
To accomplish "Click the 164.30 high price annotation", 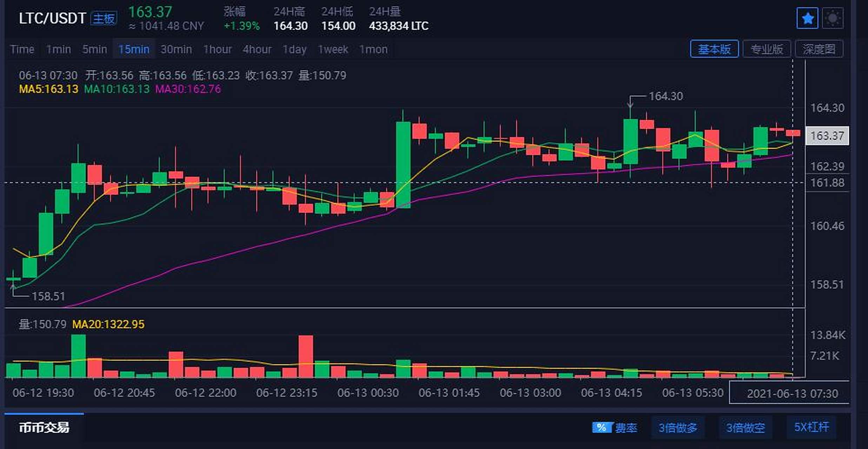I will tap(666, 96).
